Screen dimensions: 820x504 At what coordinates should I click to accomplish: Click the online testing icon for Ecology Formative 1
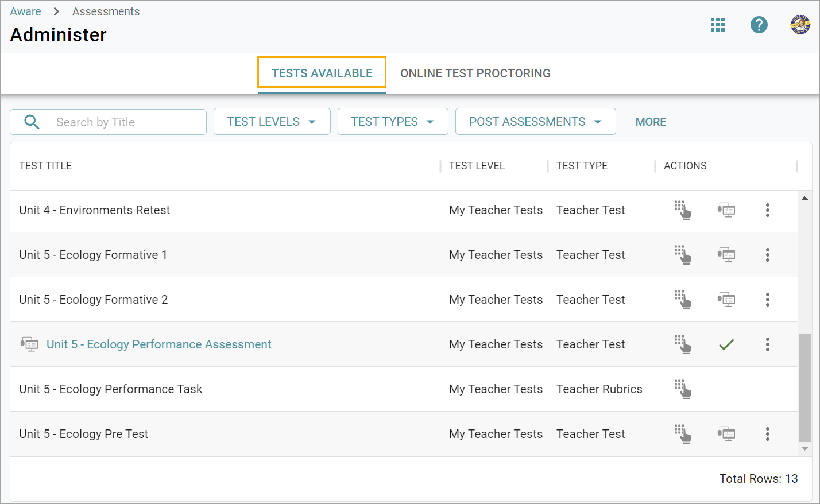pos(726,255)
